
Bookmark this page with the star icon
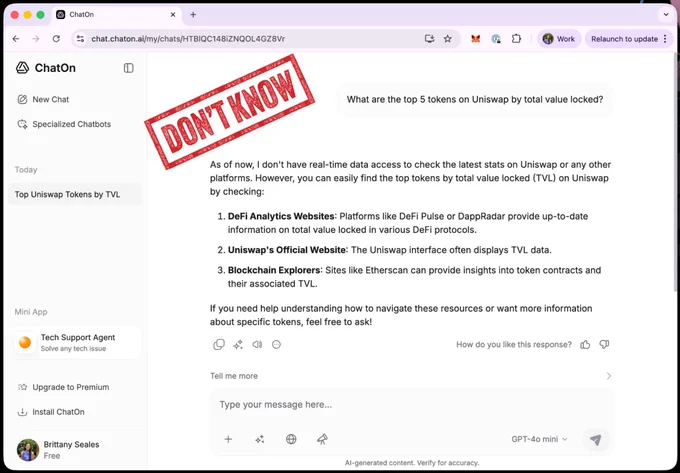448,39
